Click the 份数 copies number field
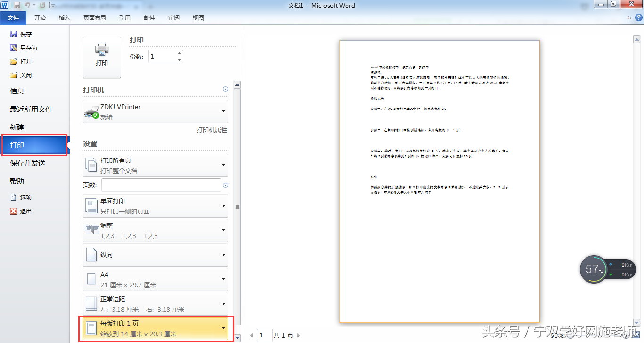This screenshot has height=343, width=644. (162, 57)
